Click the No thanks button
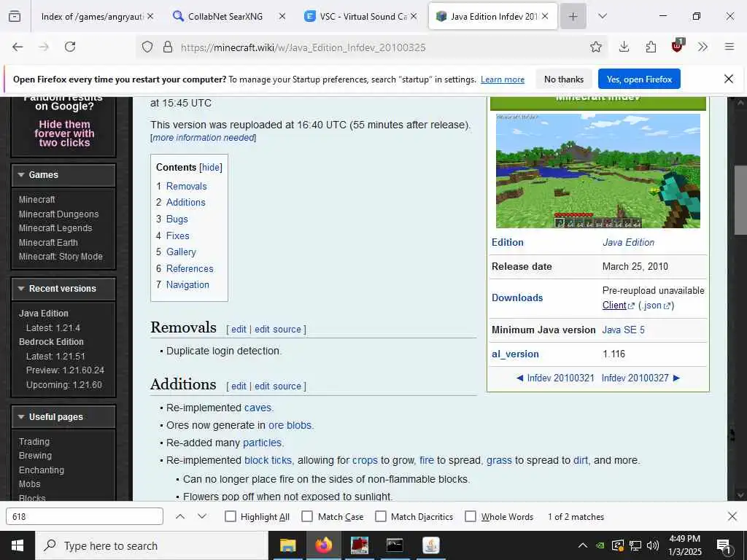 point(564,79)
